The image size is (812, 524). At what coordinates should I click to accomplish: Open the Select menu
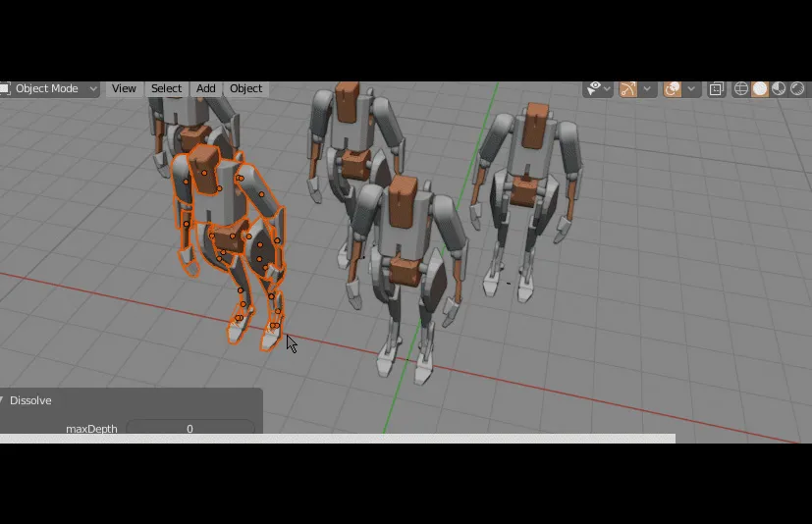click(x=166, y=88)
